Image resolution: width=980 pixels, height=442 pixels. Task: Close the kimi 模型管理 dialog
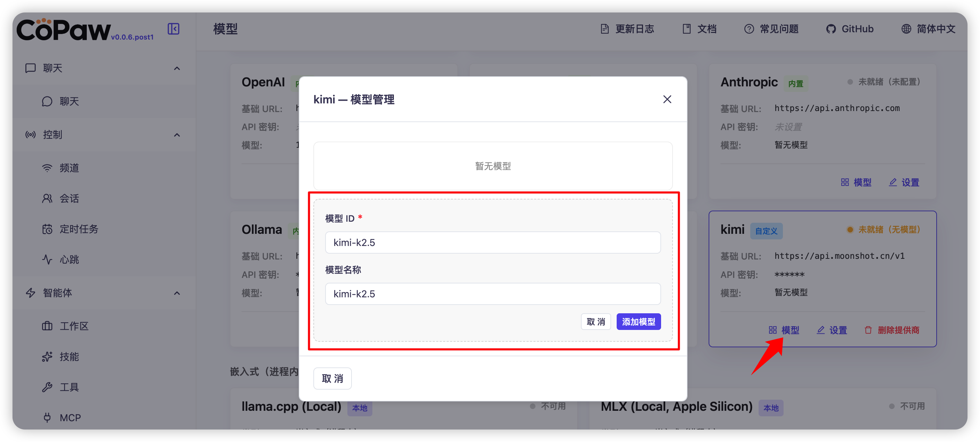(x=667, y=99)
